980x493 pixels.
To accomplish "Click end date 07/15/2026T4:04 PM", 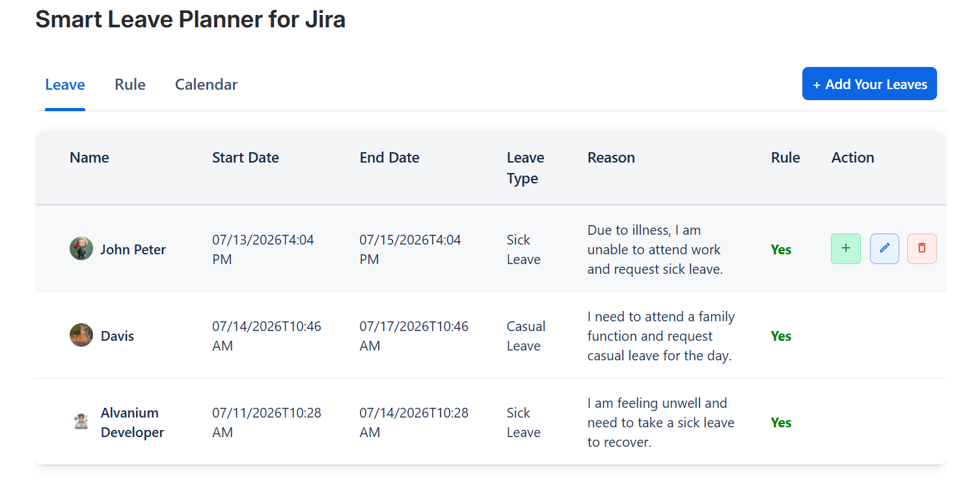I will pos(410,250).
